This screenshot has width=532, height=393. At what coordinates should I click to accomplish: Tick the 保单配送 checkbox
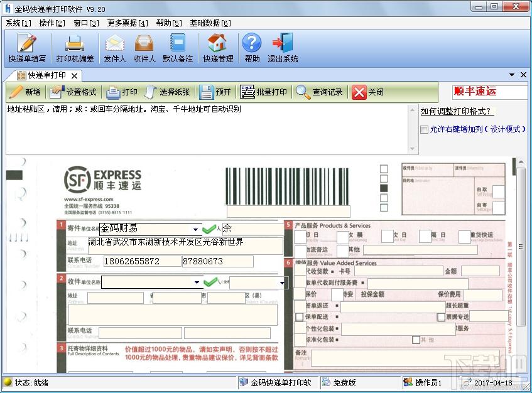coord(300,317)
